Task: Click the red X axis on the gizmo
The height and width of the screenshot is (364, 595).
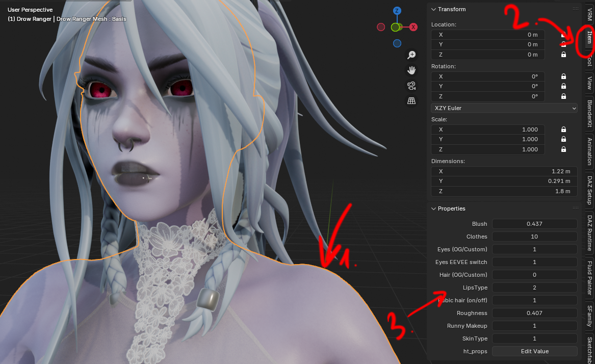Action: pyautogui.click(x=413, y=27)
